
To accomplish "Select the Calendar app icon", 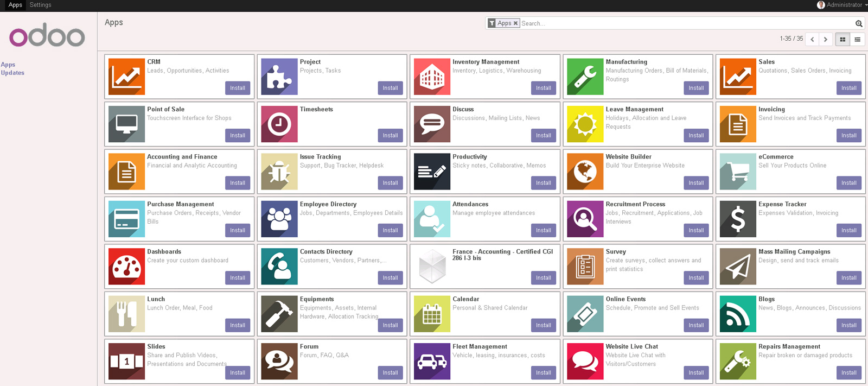I will tap(432, 314).
